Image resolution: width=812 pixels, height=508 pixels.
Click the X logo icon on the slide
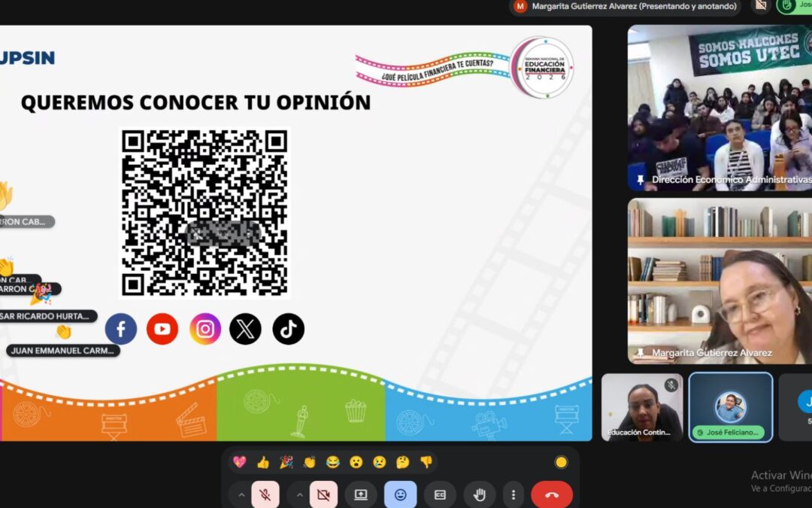pos(245,329)
